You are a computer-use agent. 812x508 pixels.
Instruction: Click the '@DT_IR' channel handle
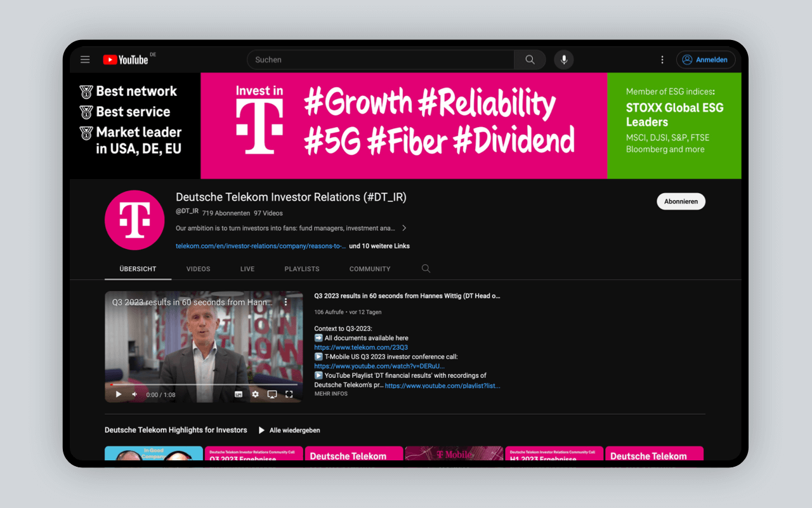tap(187, 211)
